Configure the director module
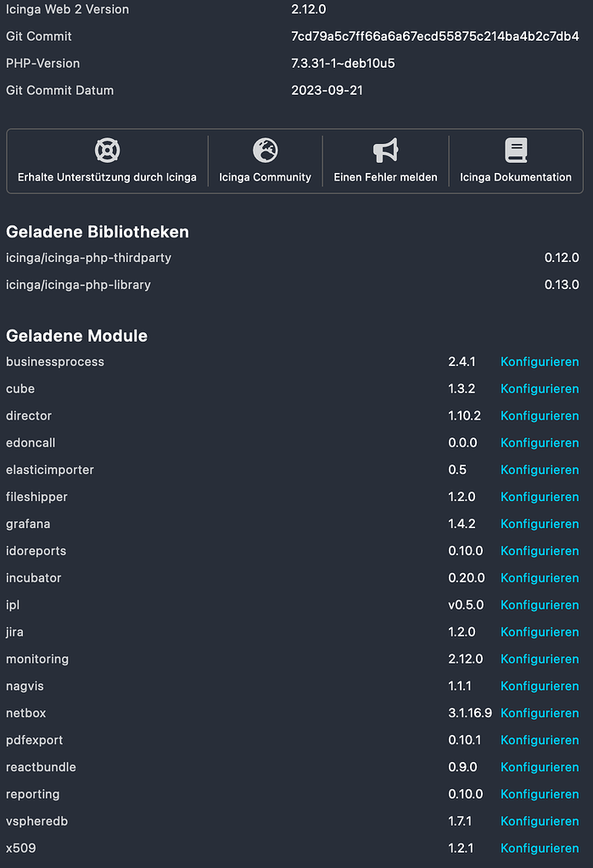Screen dimensions: 593x868 [540, 415]
